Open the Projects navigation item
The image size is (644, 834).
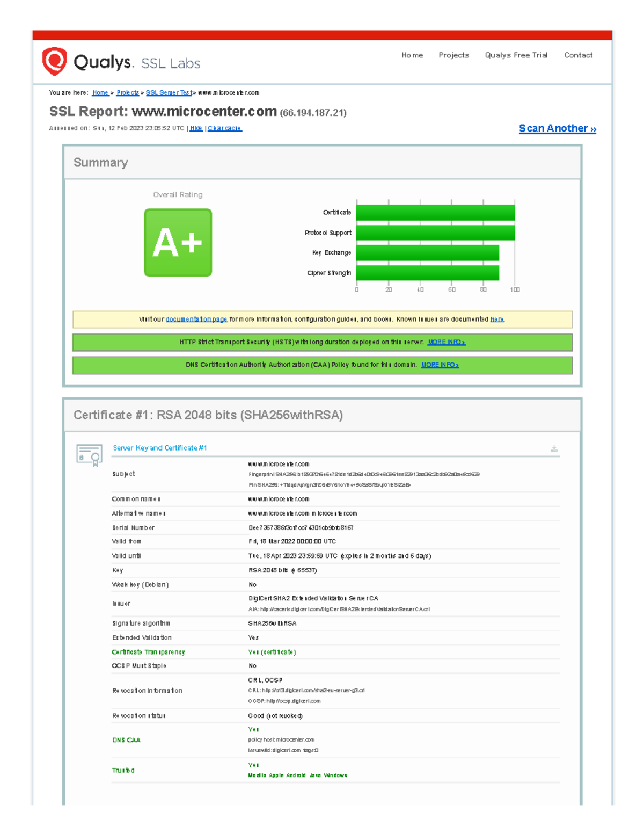[x=453, y=55]
